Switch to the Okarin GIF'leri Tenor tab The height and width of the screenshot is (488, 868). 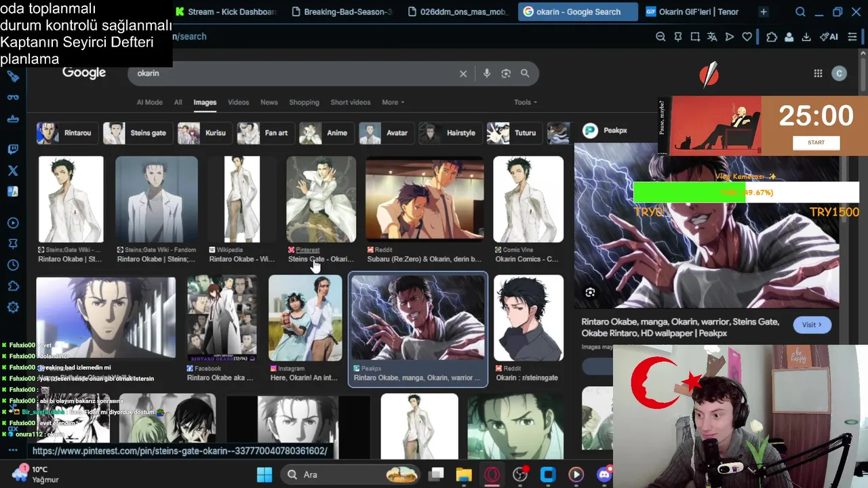(693, 12)
